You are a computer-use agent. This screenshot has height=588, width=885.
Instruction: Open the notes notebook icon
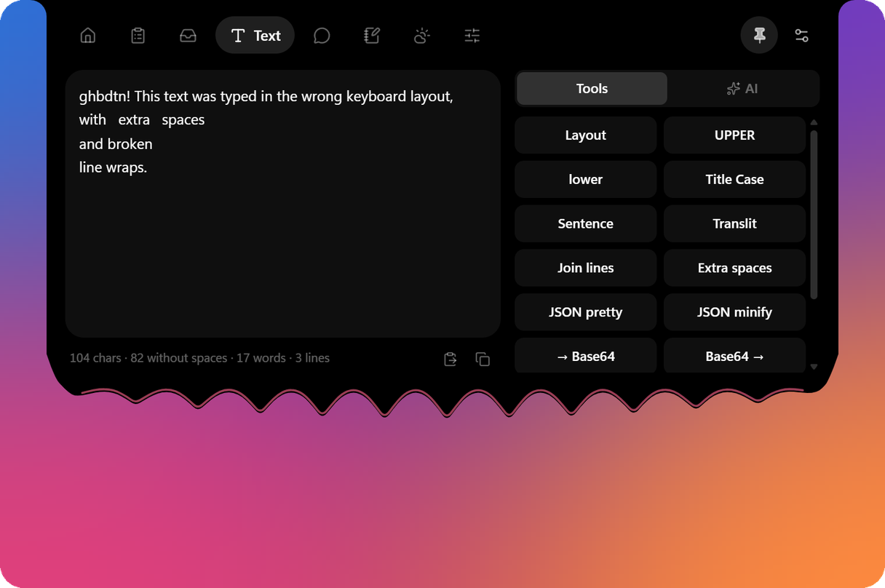(x=372, y=36)
